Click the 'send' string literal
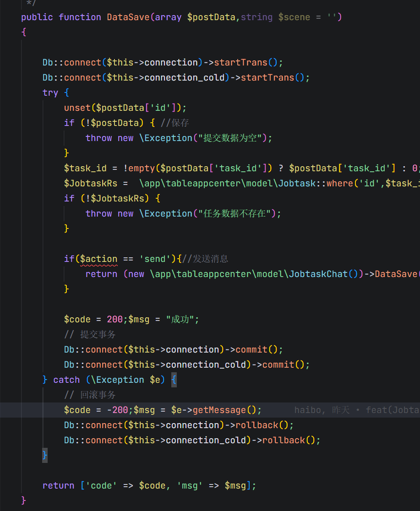 [155, 259]
